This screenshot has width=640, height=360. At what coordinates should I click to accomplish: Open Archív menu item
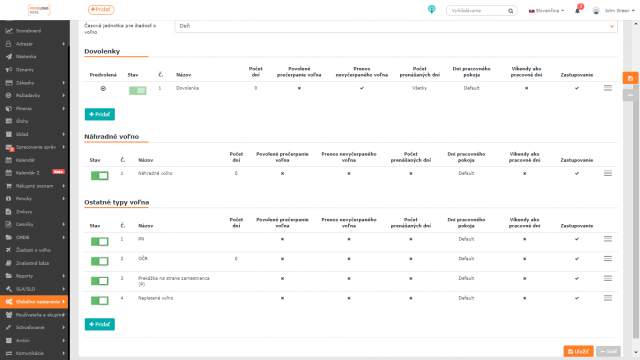34,340
